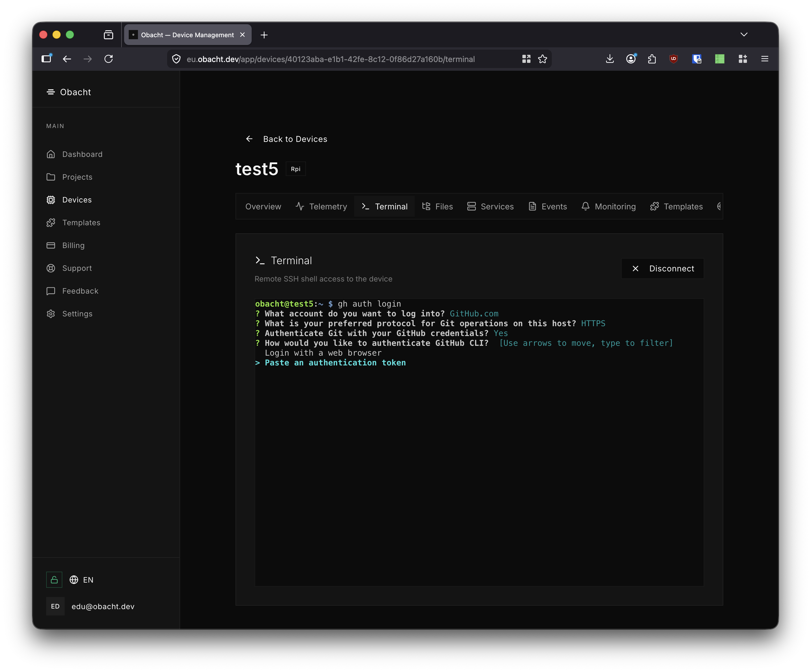Toggle the browser sidebar panel icon
811x672 pixels.
47,59
